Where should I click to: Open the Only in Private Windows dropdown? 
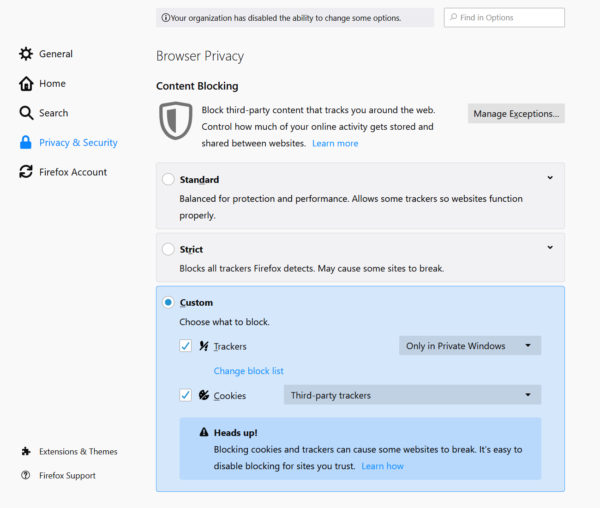pyautogui.click(x=469, y=346)
